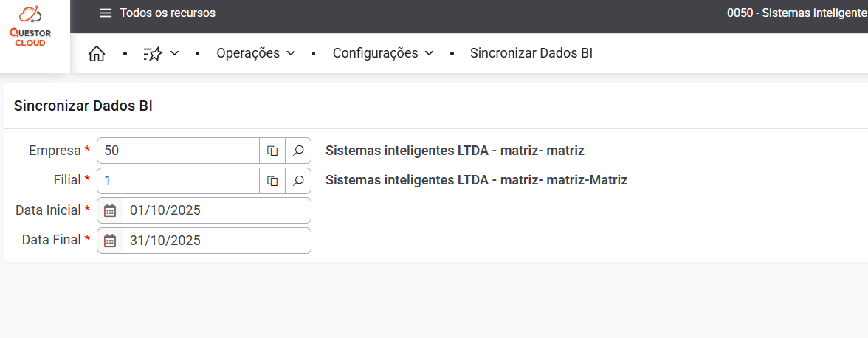
Task: Click the Filial input field
Action: click(x=178, y=180)
